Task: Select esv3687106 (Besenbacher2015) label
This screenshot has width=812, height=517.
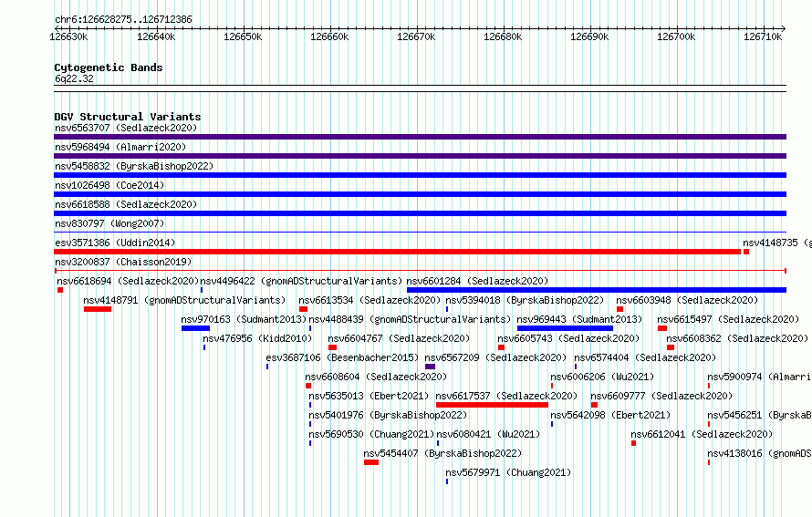Action: [x=342, y=357]
